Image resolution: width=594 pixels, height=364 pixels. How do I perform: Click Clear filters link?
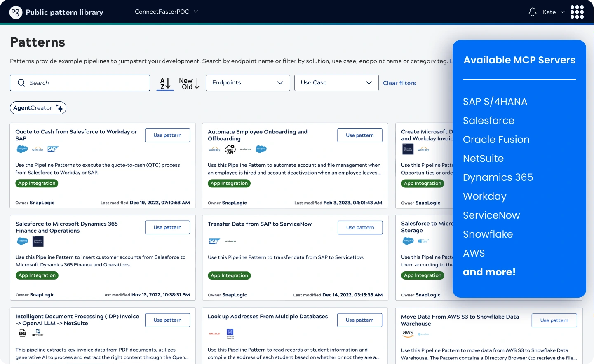coord(399,83)
